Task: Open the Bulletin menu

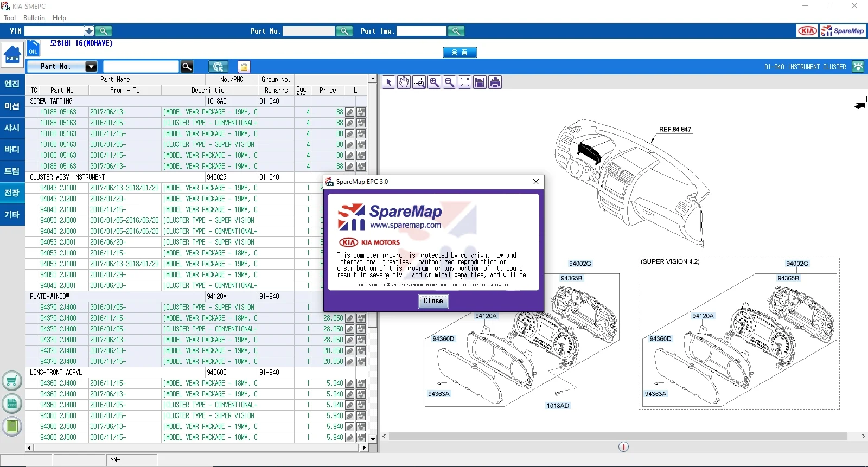Action: pyautogui.click(x=34, y=18)
